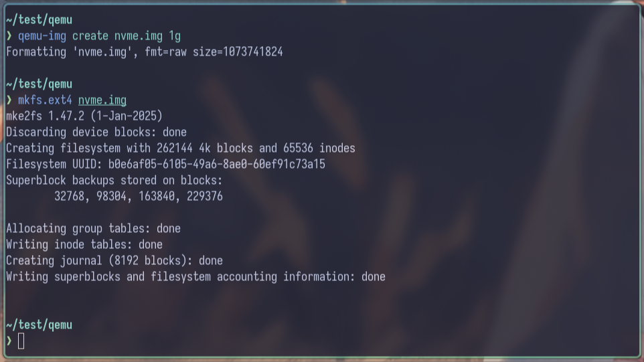
Task: Click the prompt arrow before mkfs.ext4 command
Action: coord(9,100)
